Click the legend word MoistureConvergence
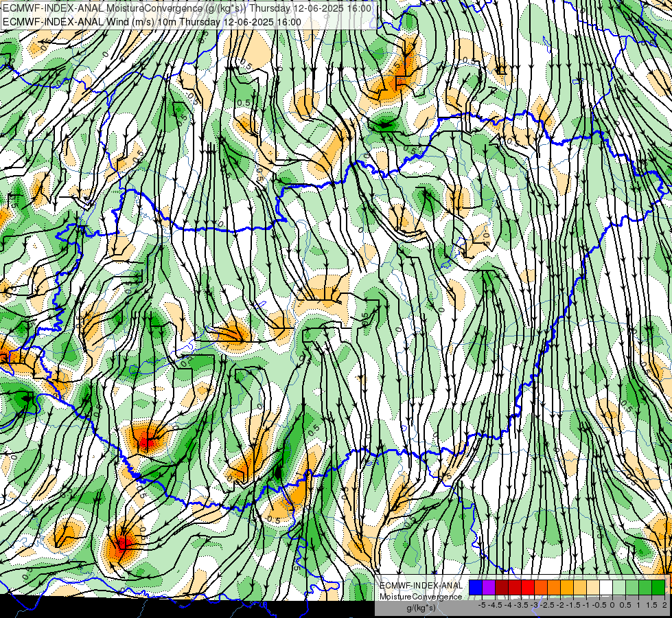This screenshot has width=672, height=618. [x=421, y=597]
